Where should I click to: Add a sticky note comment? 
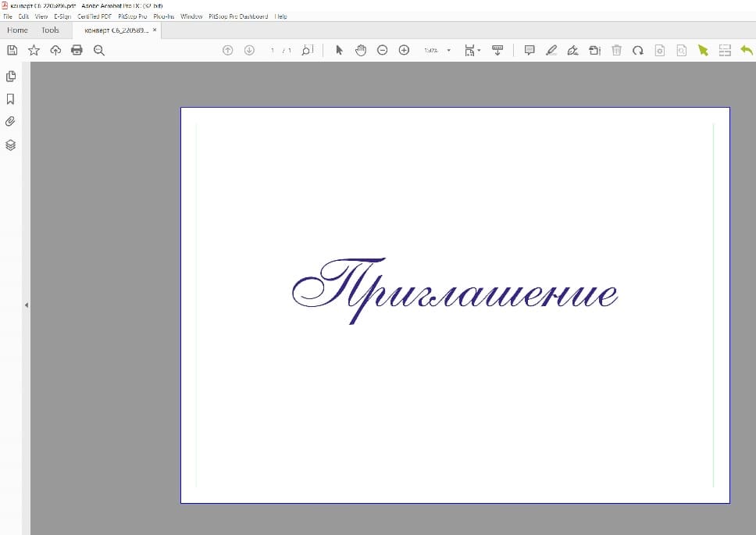(x=530, y=50)
